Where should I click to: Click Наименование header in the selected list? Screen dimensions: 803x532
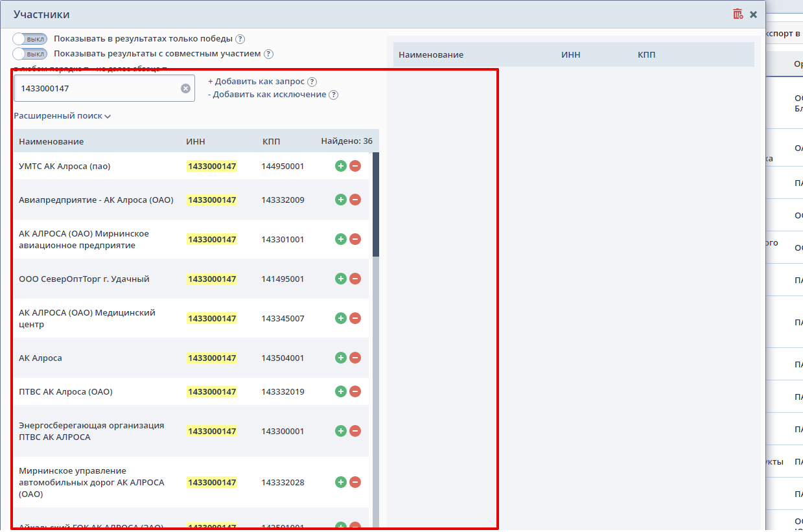[431, 55]
